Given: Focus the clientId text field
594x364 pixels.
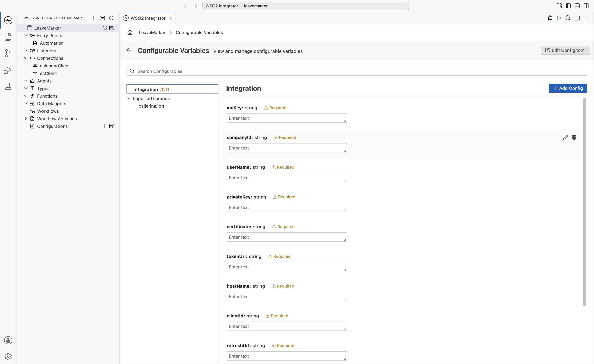Looking at the screenshot, I should (287, 326).
